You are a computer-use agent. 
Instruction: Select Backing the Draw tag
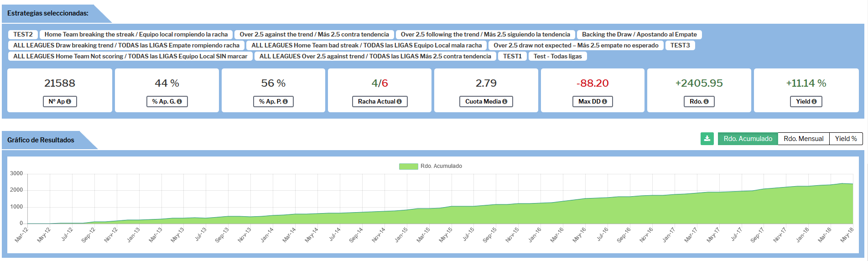[639, 35]
